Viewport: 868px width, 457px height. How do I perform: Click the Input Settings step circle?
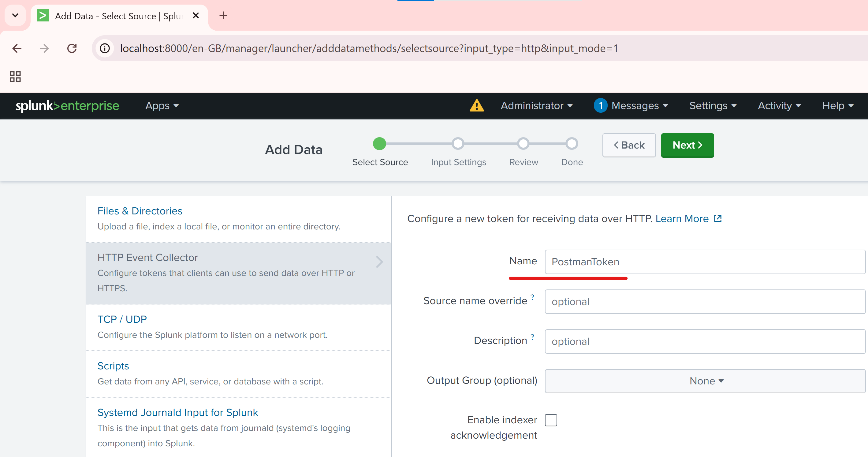click(x=458, y=144)
